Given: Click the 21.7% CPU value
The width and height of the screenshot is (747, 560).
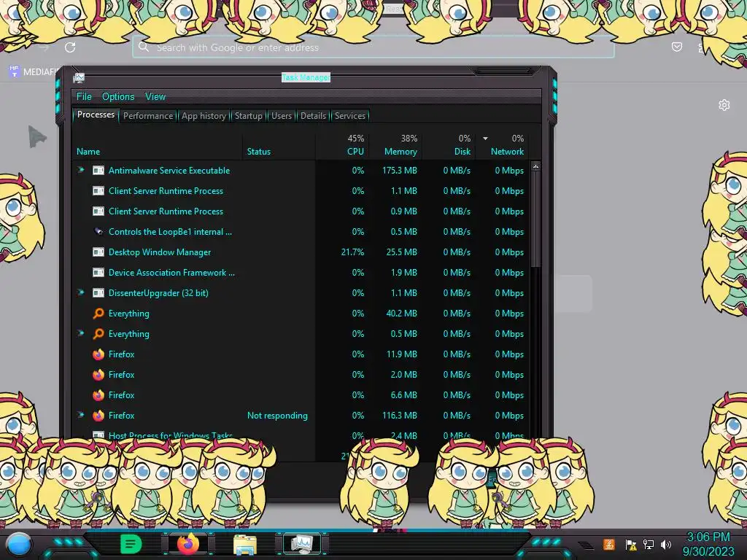Looking at the screenshot, I should (352, 252).
